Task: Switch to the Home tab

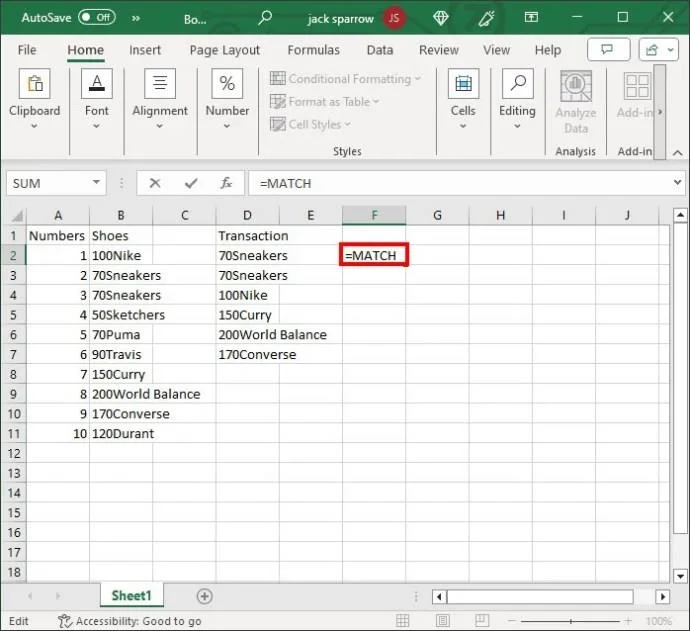Action: click(86, 50)
